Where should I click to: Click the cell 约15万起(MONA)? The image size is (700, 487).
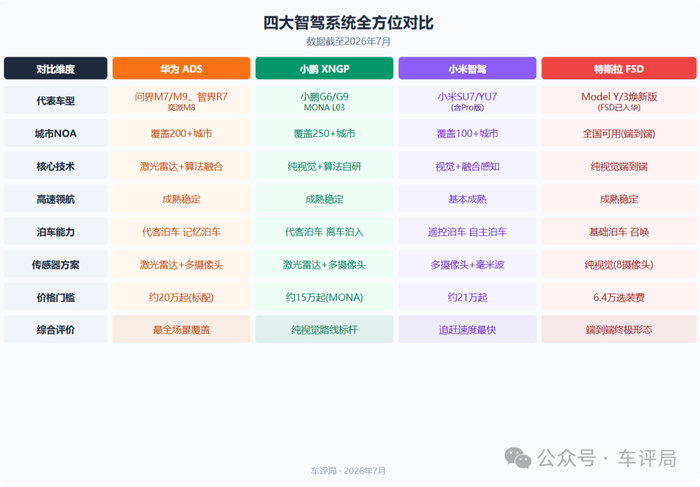pos(324,297)
